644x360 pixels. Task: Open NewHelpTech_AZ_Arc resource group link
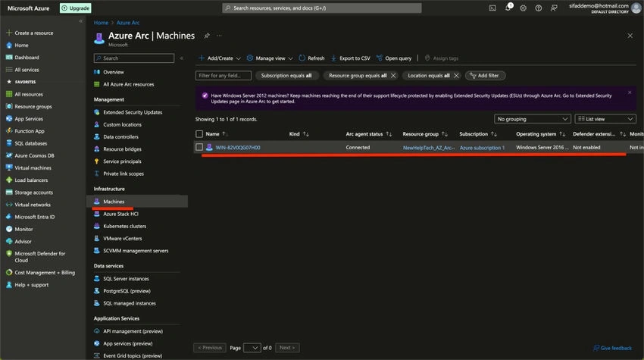[428, 148]
